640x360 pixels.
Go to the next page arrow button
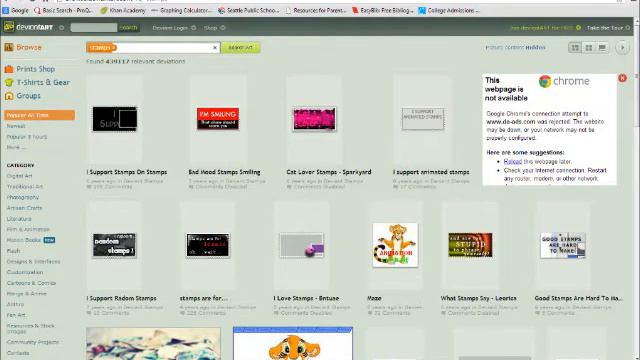622,48
